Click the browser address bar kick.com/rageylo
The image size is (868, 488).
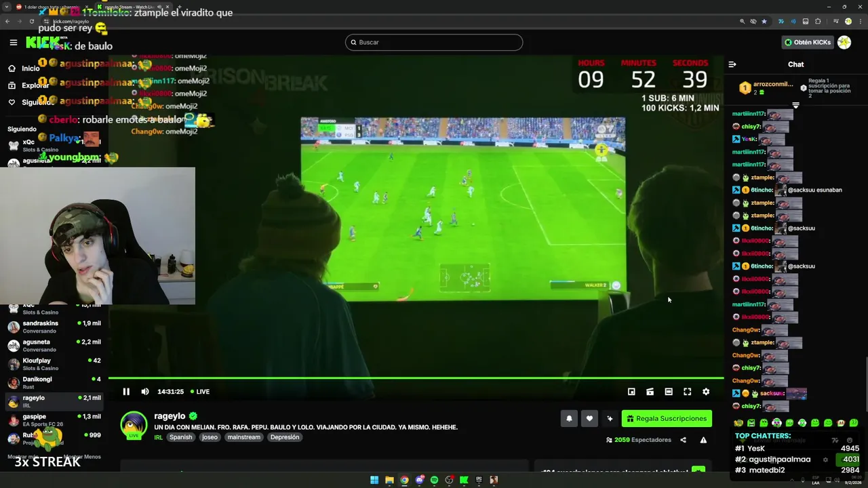click(71, 22)
